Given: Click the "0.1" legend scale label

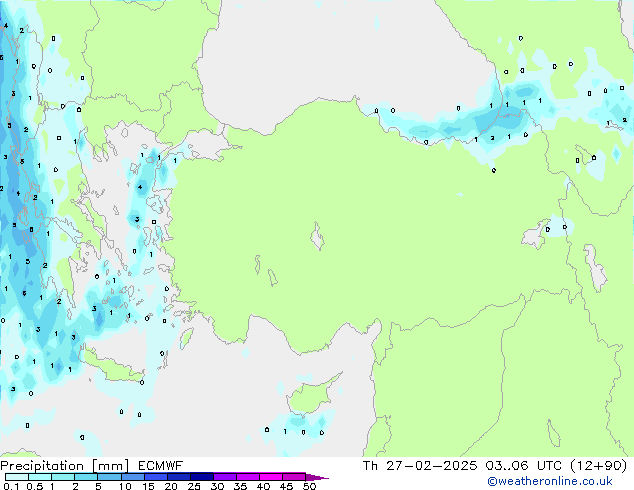Looking at the screenshot, I should click(11, 486).
